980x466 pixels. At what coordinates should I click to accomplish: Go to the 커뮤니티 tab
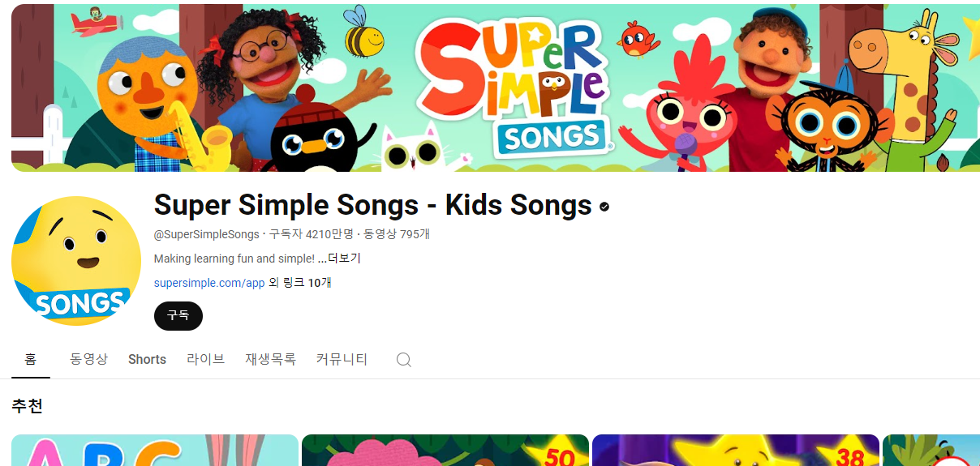342,359
